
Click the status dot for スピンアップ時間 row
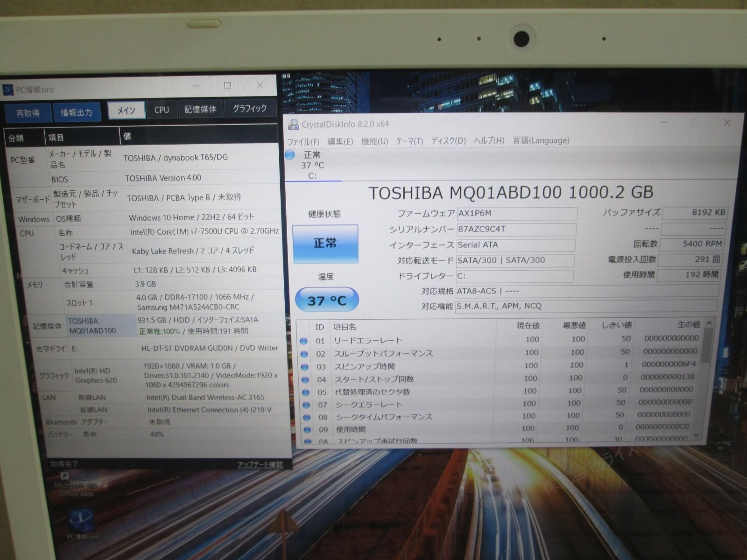click(x=305, y=367)
